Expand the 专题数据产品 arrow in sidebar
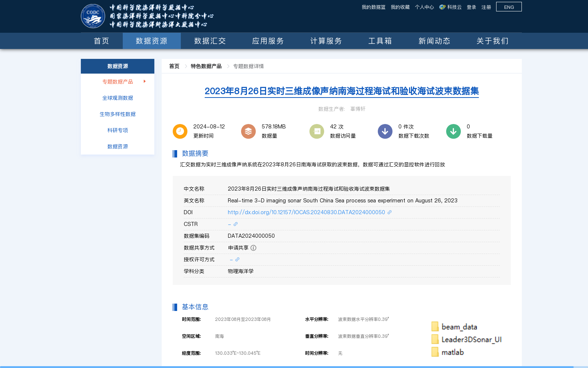 (x=145, y=81)
